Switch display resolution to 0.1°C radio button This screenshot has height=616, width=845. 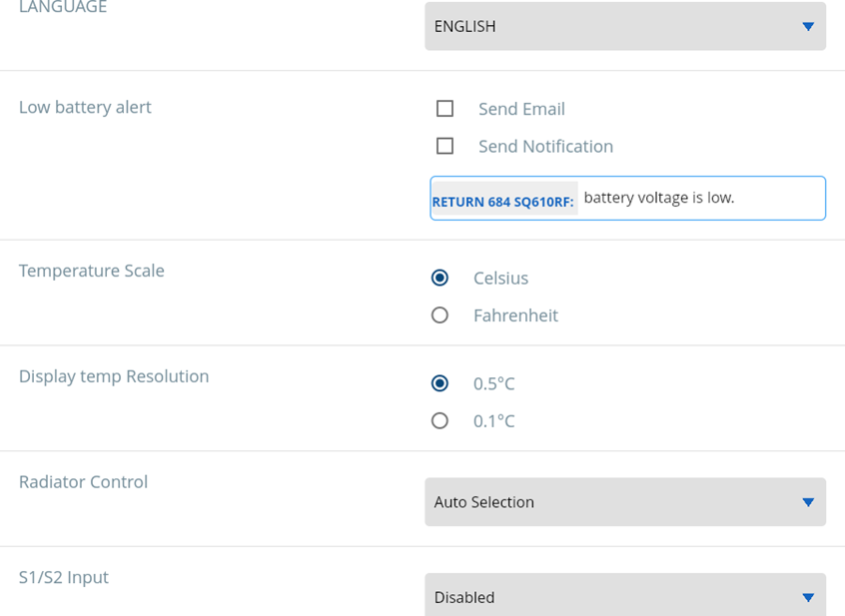(439, 421)
